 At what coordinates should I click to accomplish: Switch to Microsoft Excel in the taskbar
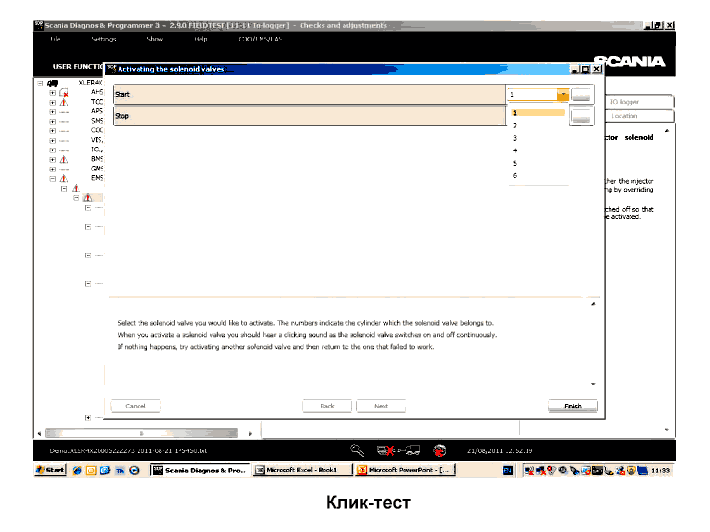302,469
